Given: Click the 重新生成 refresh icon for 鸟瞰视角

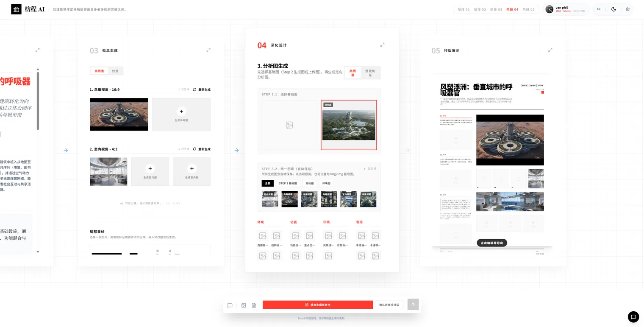Looking at the screenshot, I should point(194,89).
